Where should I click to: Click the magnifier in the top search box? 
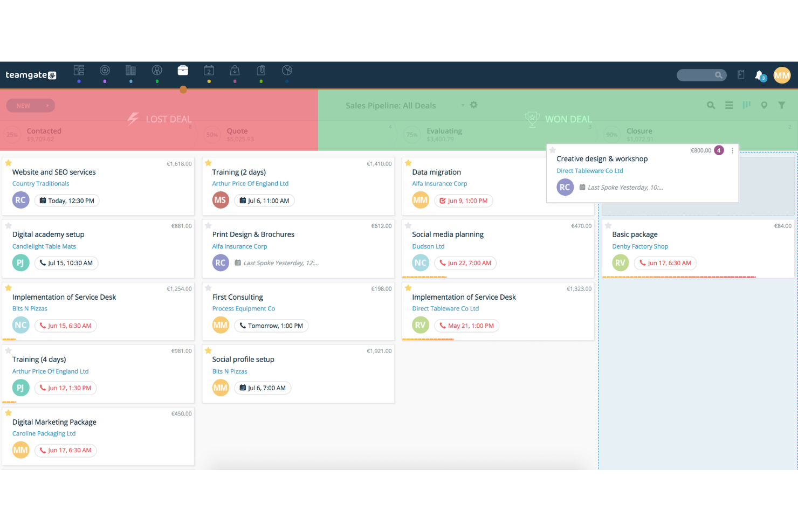(x=718, y=75)
